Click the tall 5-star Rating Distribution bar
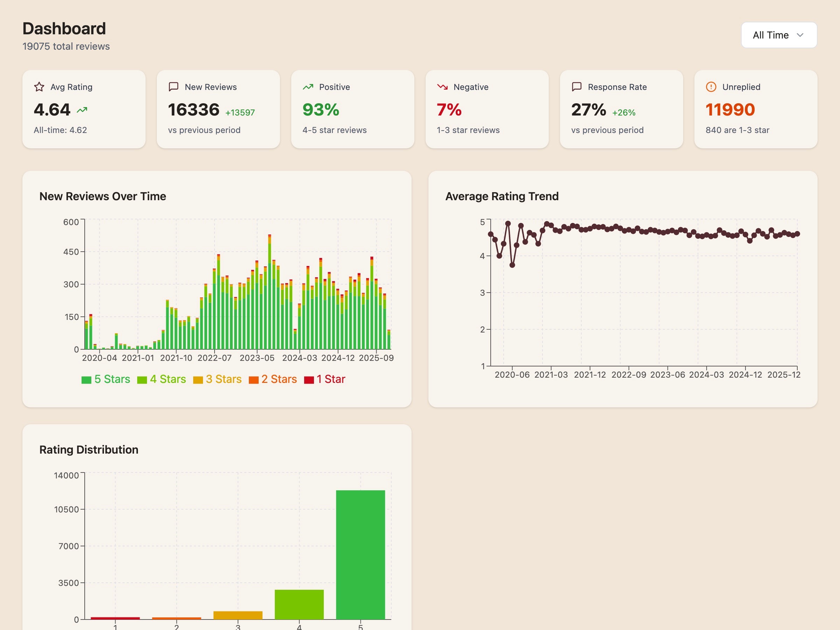 point(360,554)
